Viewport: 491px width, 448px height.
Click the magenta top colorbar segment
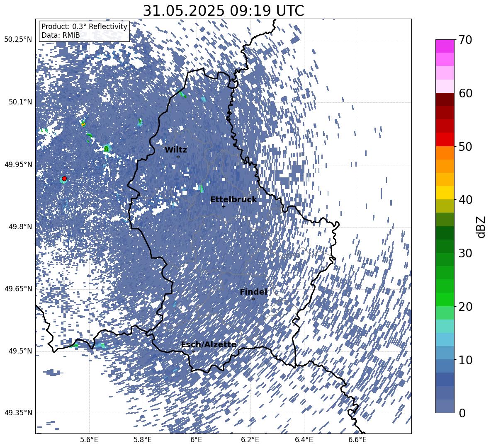pos(445,46)
